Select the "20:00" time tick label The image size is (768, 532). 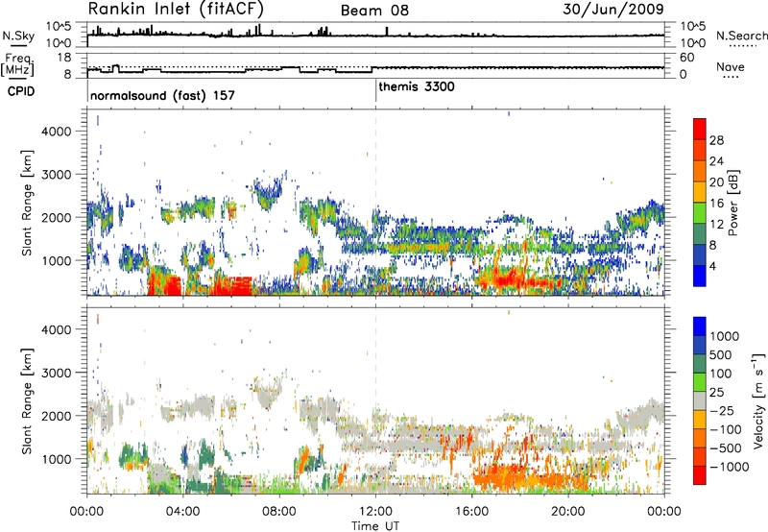(x=567, y=512)
